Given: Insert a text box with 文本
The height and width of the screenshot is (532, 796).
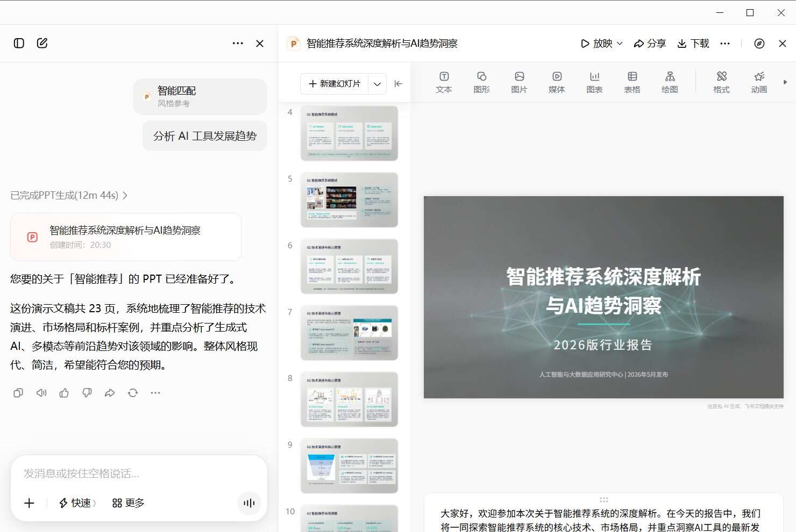Looking at the screenshot, I should pyautogui.click(x=444, y=82).
